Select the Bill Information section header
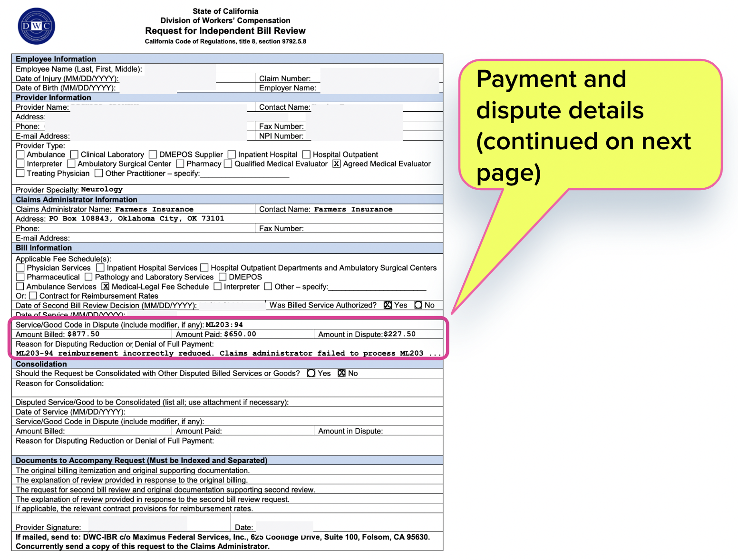 (227, 248)
